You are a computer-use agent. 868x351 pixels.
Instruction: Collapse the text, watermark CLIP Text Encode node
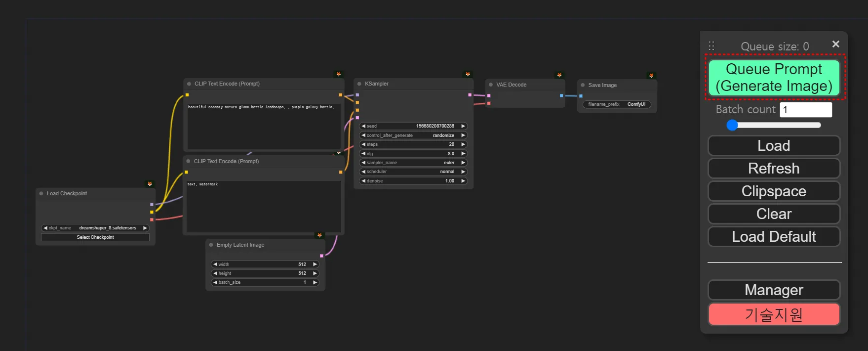pyautogui.click(x=189, y=161)
